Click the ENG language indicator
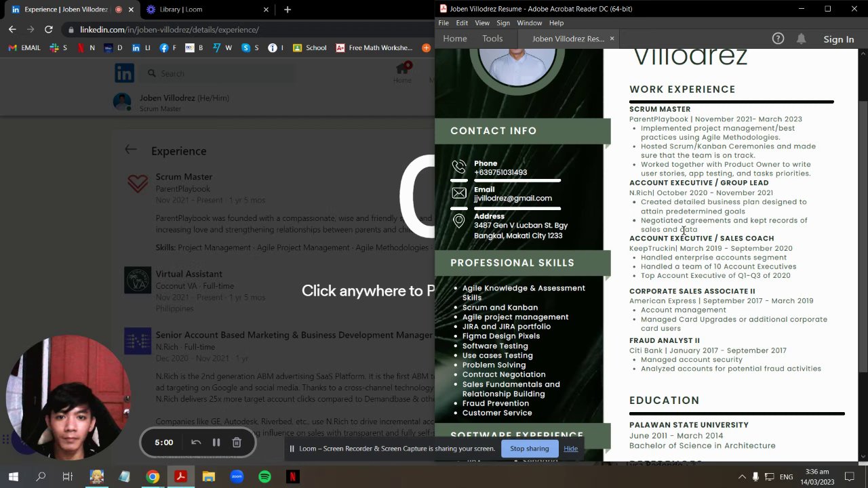 tap(787, 476)
